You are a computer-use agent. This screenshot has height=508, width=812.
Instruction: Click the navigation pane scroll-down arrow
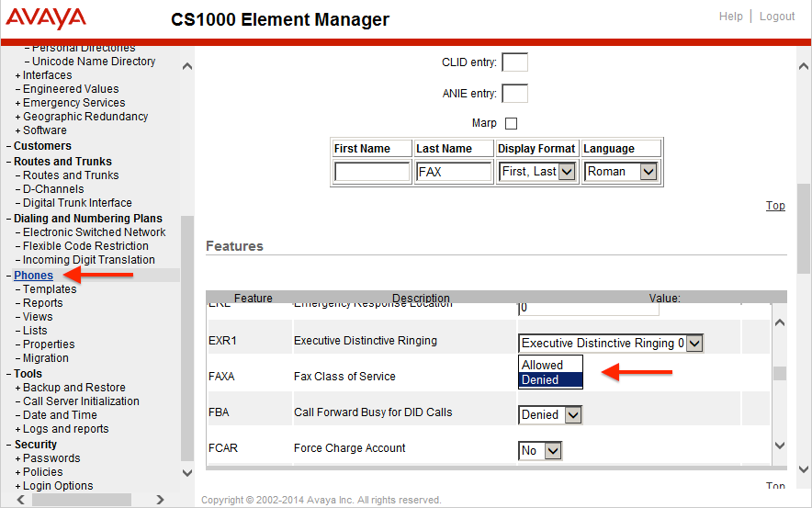click(x=187, y=473)
